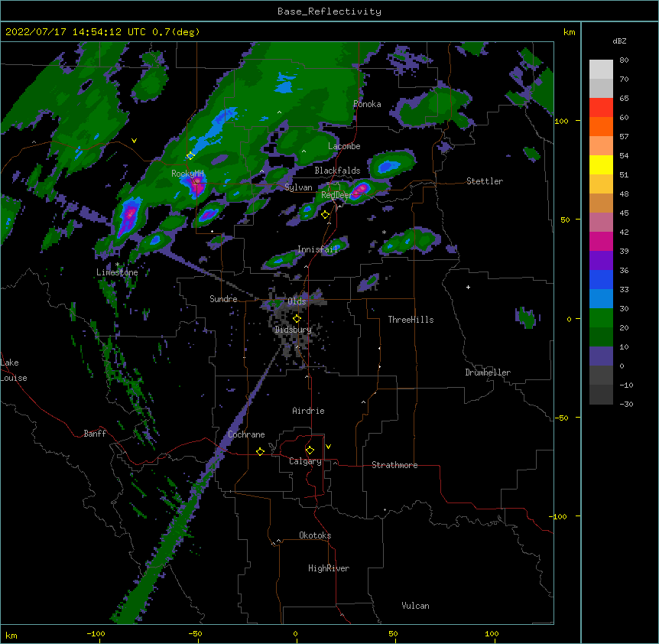Click the Lake Louise label
Screen dimensions: 659x644
tap(14, 370)
